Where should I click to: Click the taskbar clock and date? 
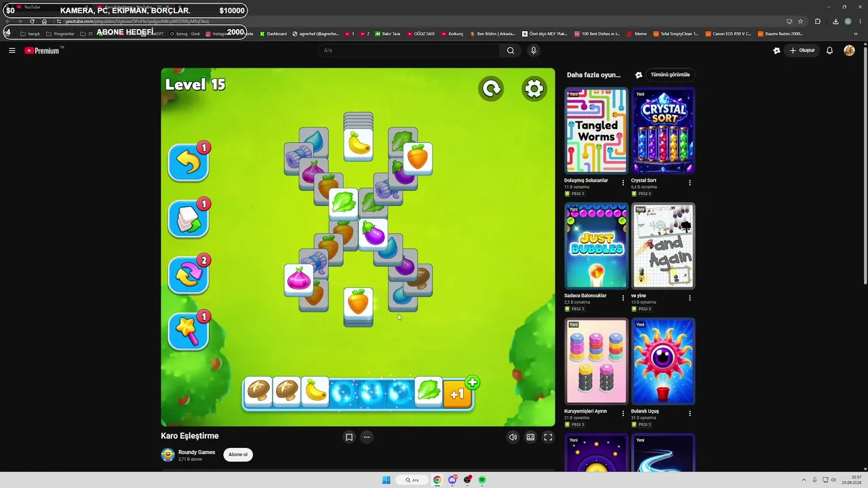click(852, 480)
